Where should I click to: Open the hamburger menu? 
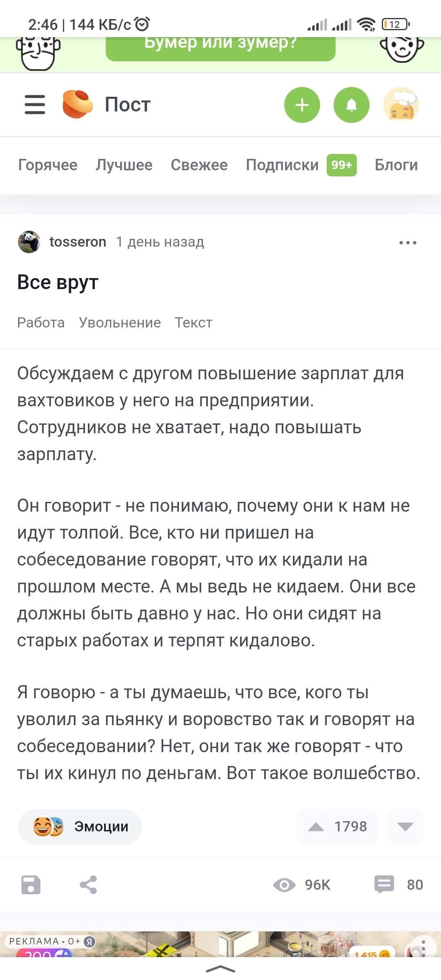click(35, 105)
